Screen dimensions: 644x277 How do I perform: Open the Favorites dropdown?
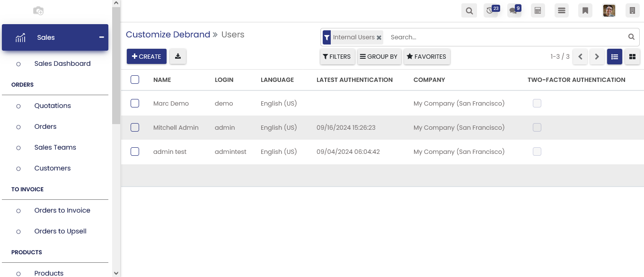426,57
